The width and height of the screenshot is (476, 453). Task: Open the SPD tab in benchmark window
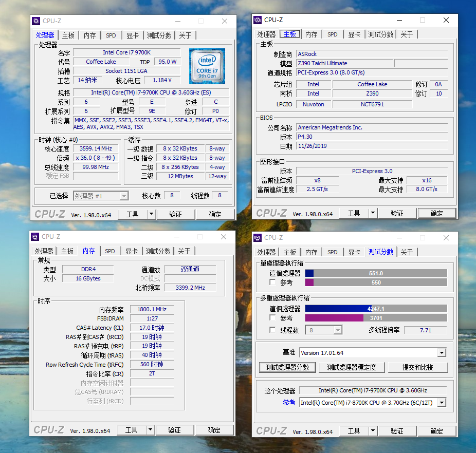pos(333,252)
